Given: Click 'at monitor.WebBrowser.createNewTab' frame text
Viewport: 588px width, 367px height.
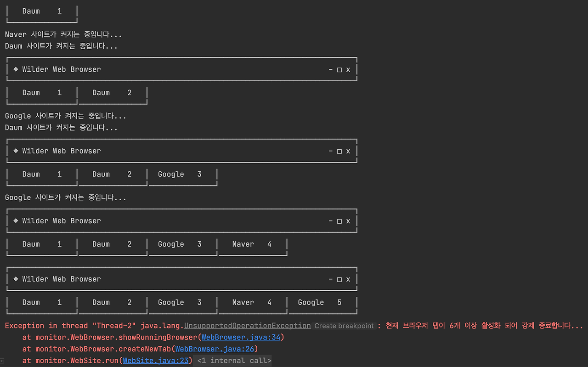Looking at the screenshot, I should click(x=96, y=349).
